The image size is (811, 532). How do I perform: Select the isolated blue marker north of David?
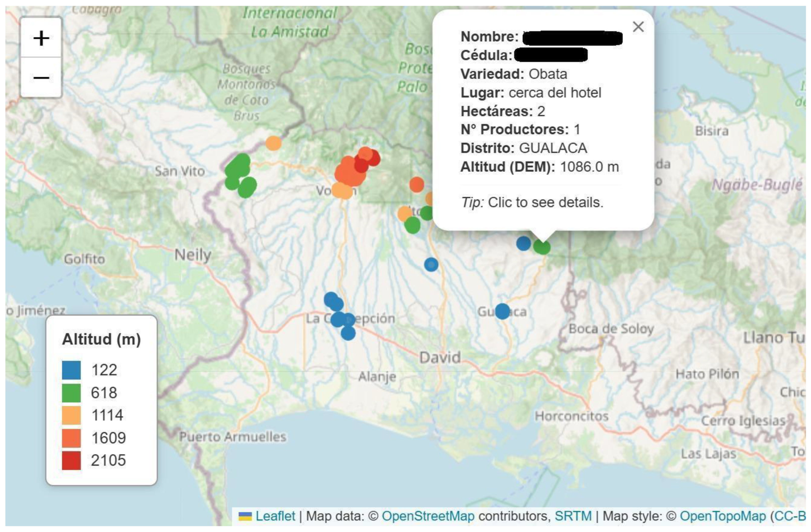click(431, 264)
